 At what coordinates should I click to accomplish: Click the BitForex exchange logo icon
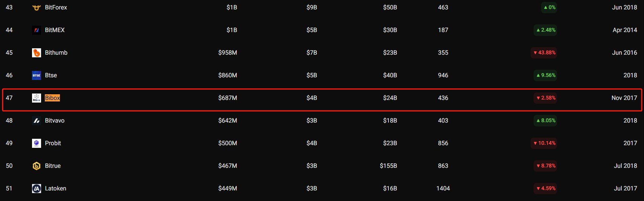[37, 8]
